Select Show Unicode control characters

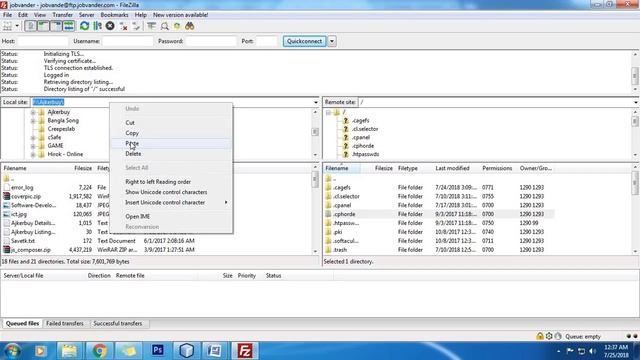click(x=171, y=192)
